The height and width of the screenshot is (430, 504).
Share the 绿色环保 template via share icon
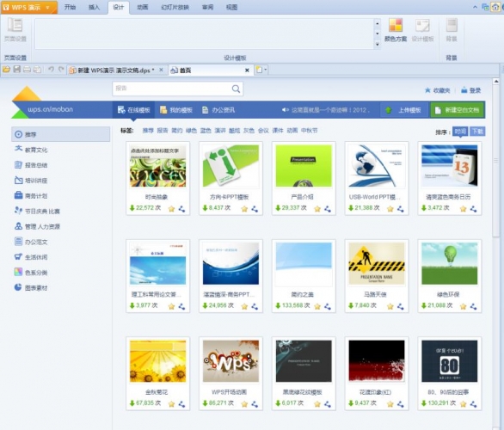tap(473, 306)
